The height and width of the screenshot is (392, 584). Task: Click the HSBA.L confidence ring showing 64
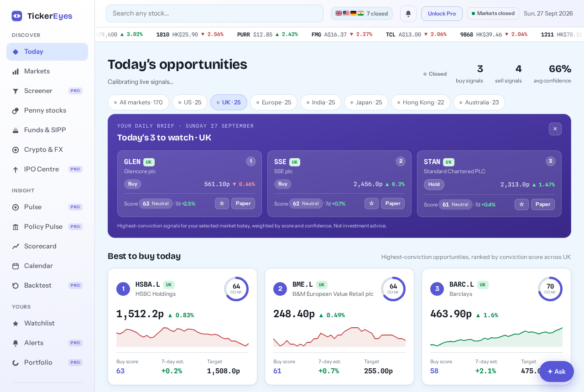(236, 289)
